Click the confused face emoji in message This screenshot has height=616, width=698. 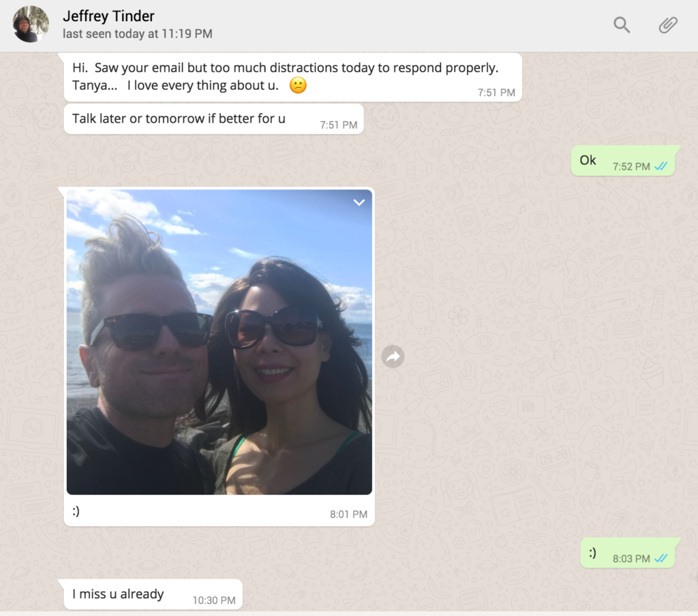[x=298, y=85]
